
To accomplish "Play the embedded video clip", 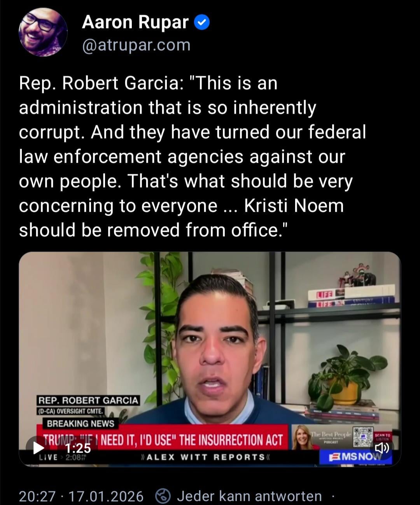I will tap(38, 447).
